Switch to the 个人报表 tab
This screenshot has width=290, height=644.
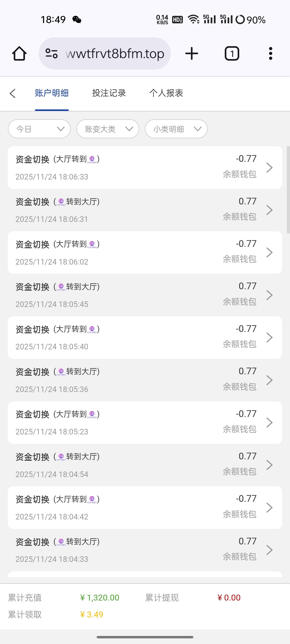pos(166,93)
